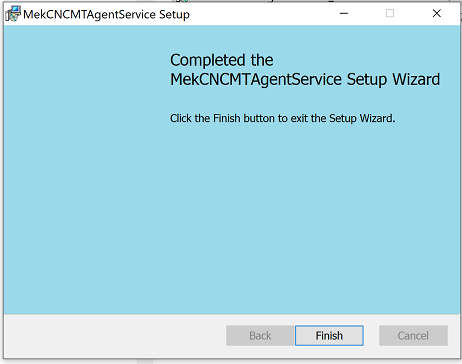Click the gap between Finish and Cancel

(x=371, y=336)
